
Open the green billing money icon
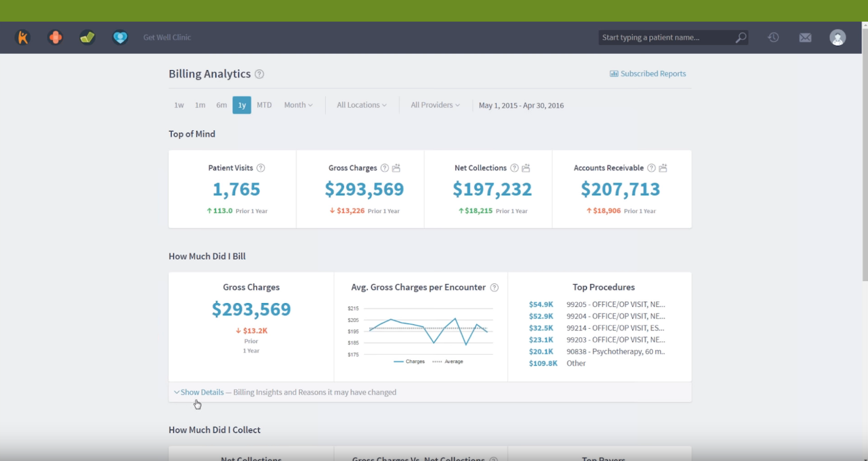(x=87, y=37)
